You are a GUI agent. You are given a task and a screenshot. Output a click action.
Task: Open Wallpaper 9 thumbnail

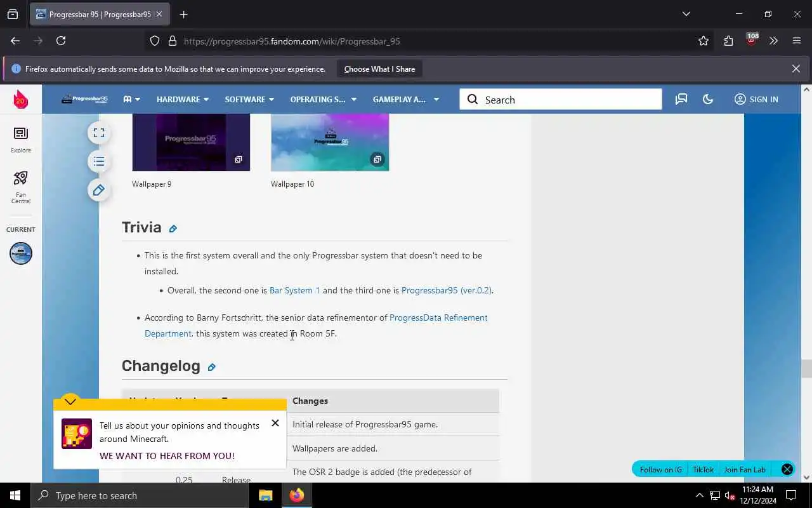191,142
